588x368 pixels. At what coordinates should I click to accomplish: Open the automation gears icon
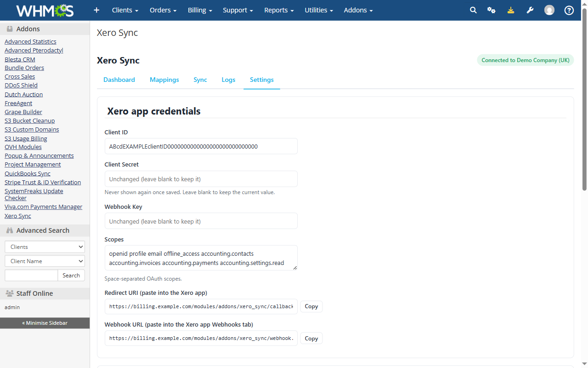point(492,10)
